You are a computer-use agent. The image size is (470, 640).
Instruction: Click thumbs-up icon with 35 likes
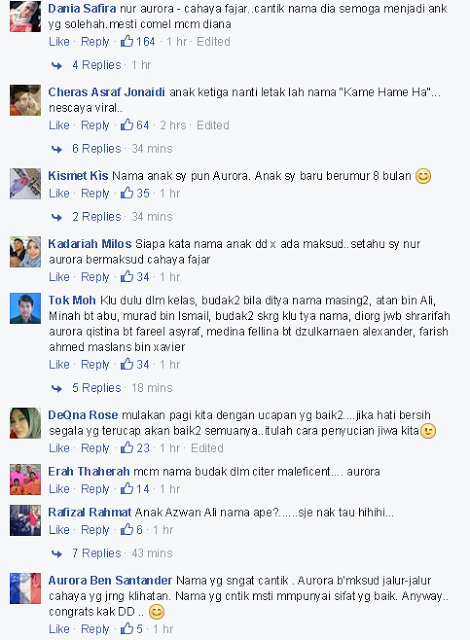click(x=127, y=193)
